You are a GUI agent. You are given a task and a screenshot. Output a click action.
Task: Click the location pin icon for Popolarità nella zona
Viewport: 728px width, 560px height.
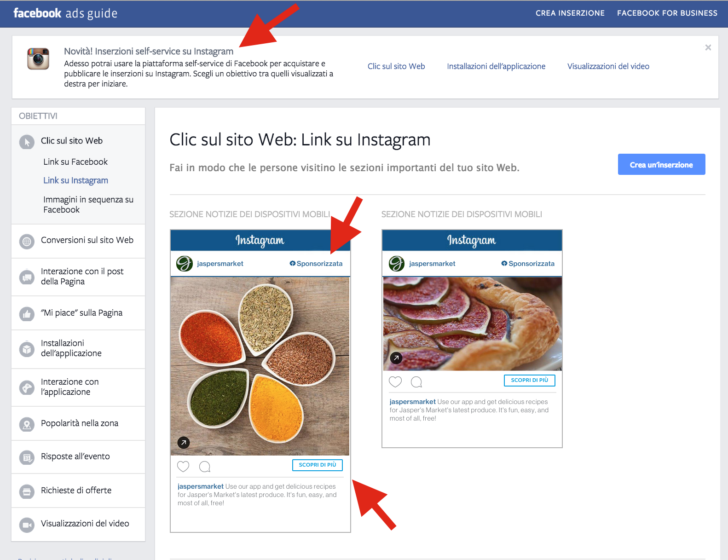[27, 424]
